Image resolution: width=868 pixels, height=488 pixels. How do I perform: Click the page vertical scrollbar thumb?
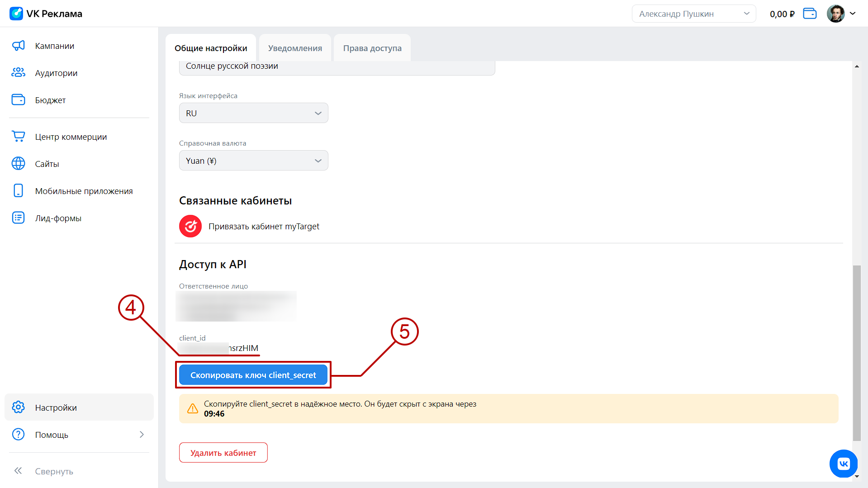[x=856, y=353]
